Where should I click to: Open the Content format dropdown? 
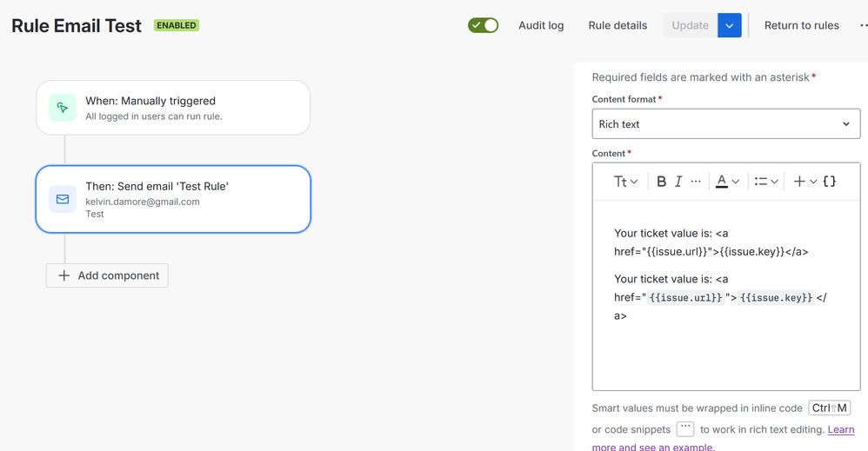[725, 124]
